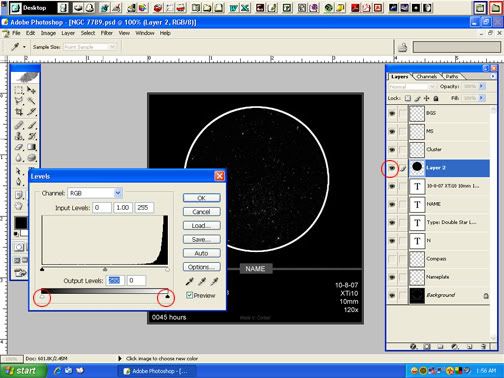Click the Load button in Levels
The image size is (504, 378).
click(x=202, y=226)
